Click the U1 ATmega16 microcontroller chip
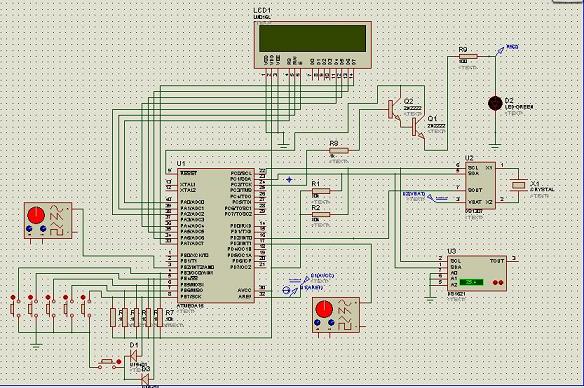584x388 pixels. [217, 235]
